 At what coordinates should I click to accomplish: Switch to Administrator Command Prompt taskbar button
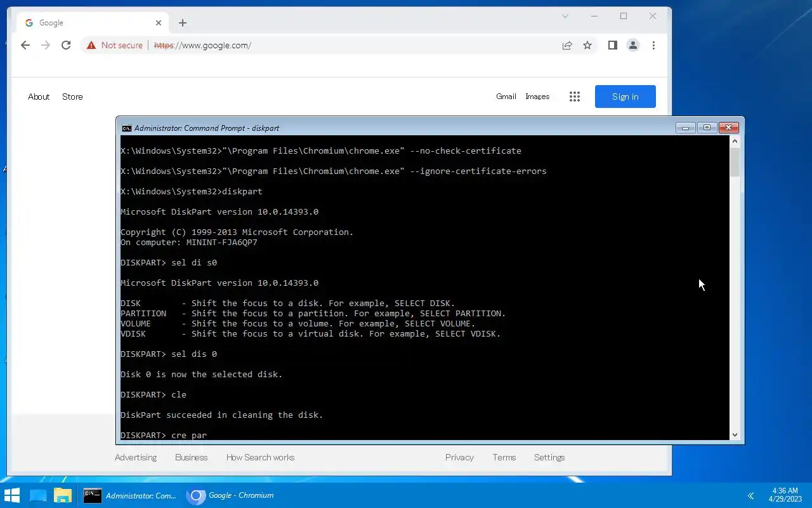130,495
